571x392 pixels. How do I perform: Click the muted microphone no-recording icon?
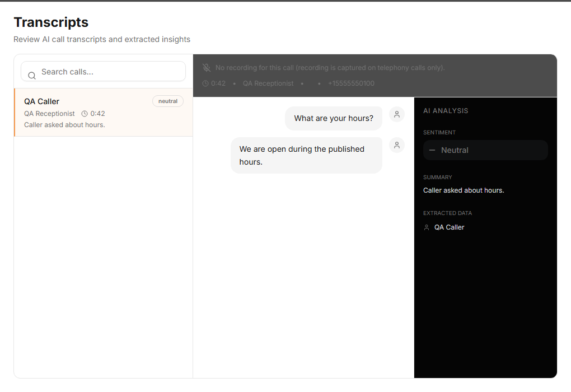(x=207, y=68)
